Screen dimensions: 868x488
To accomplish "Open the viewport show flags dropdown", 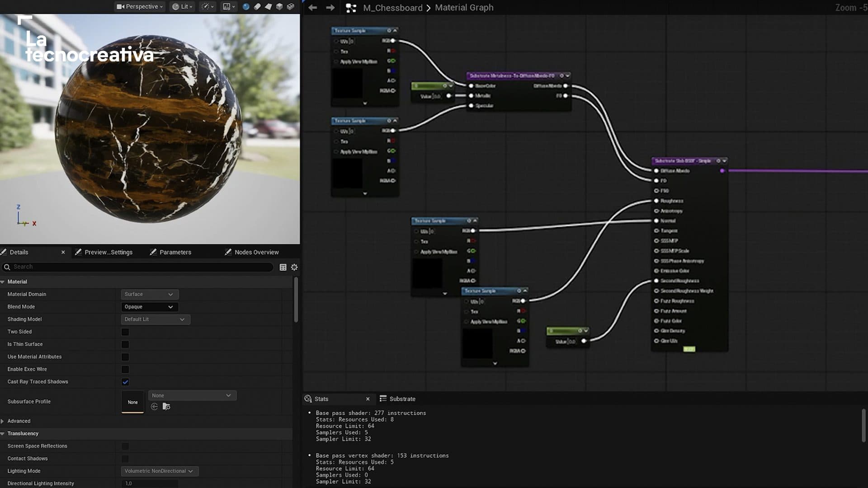I will click(208, 7).
